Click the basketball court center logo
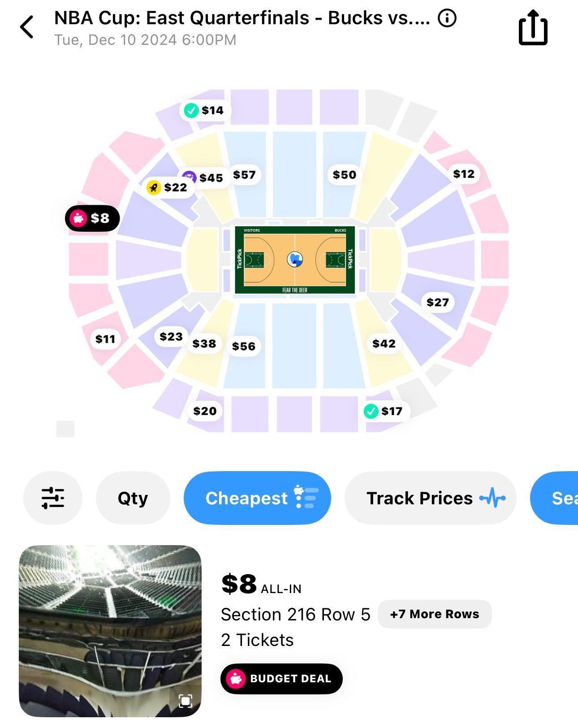578x728 pixels. point(295,259)
